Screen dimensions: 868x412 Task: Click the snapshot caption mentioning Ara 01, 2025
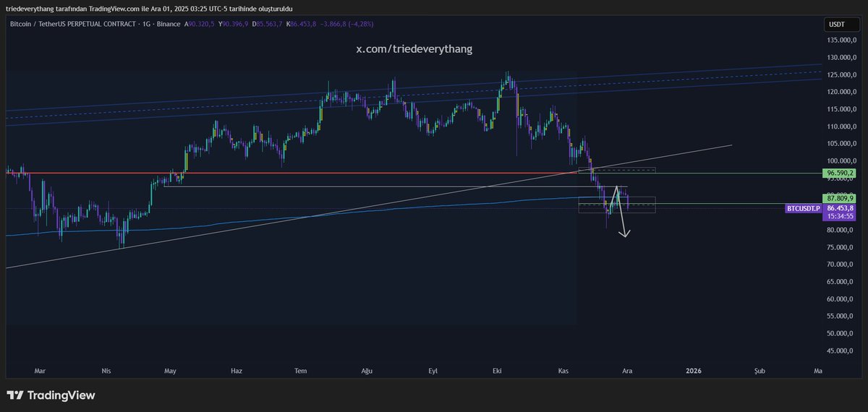click(149, 8)
